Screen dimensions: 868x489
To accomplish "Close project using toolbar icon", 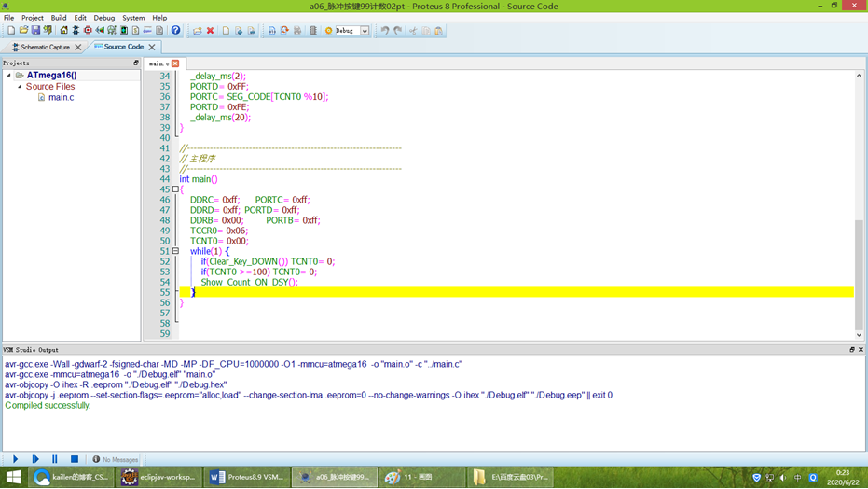I will pos(48,31).
